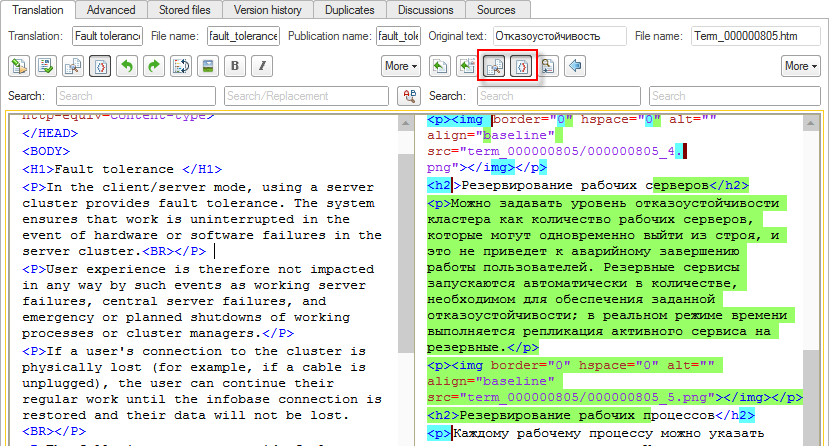Switch to the Translation tab

click(x=38, y=10)
